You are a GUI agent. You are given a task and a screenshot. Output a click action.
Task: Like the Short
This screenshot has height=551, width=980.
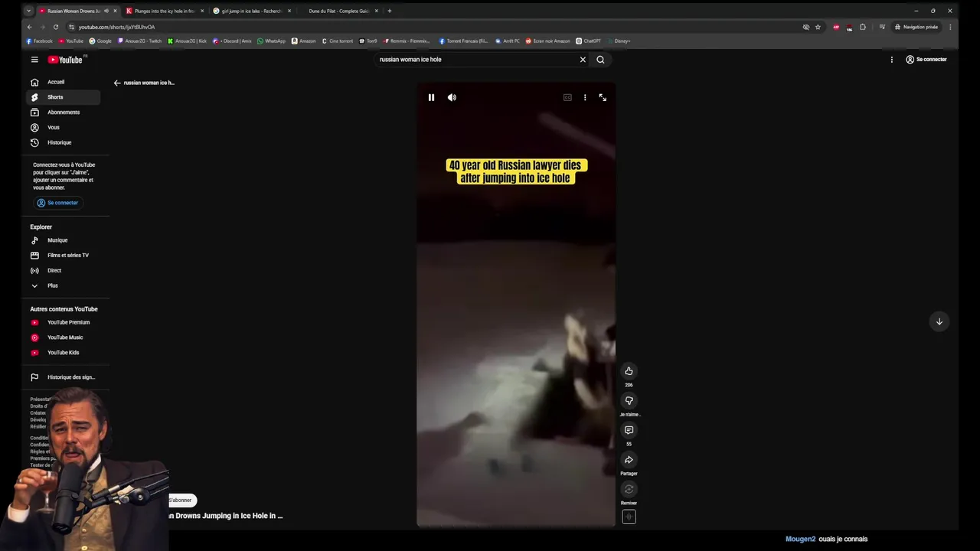(x=629, y=371)
